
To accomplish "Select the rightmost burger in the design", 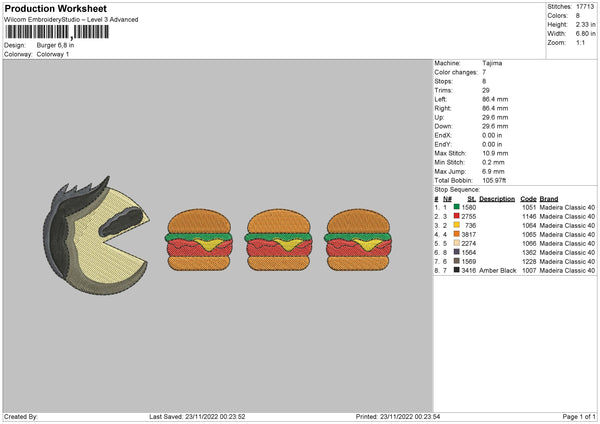I will coord(358,240).
